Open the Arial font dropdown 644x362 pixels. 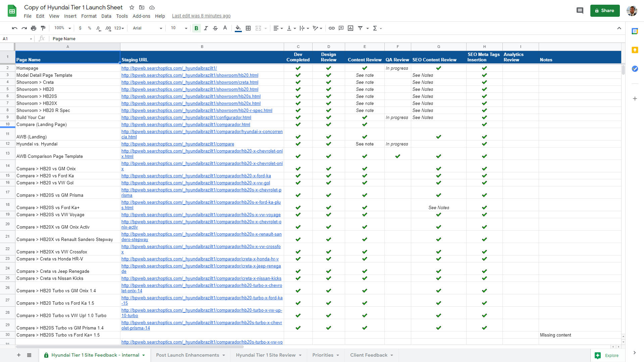click(x=147, y=28)
